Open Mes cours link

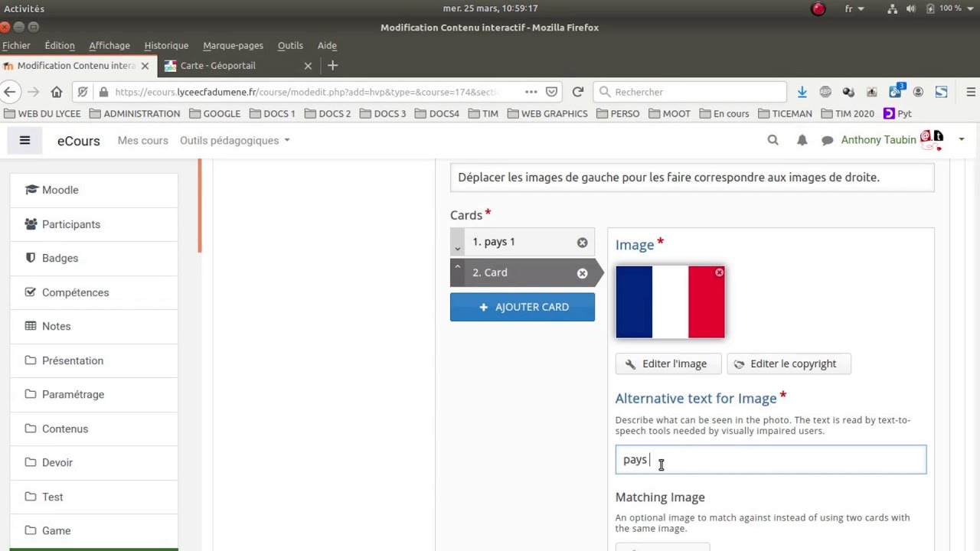coord(142,140)
